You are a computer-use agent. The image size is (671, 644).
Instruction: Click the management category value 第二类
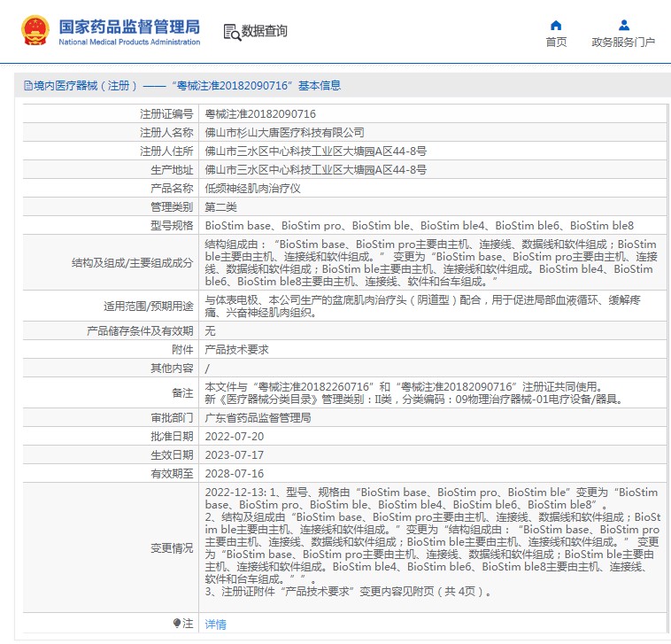coord(220,207)
